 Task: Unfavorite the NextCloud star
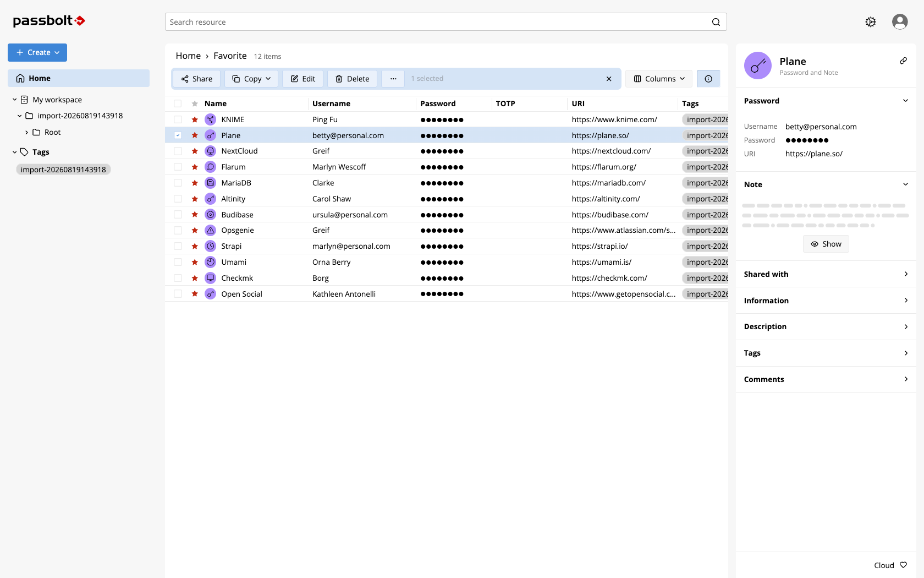point(195,151)
